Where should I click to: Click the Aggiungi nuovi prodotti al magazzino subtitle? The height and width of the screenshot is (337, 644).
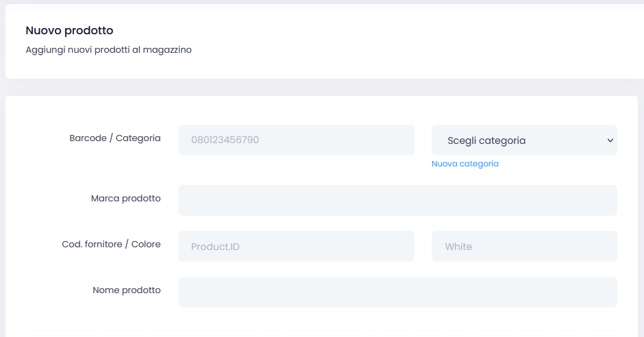[108, 50]
